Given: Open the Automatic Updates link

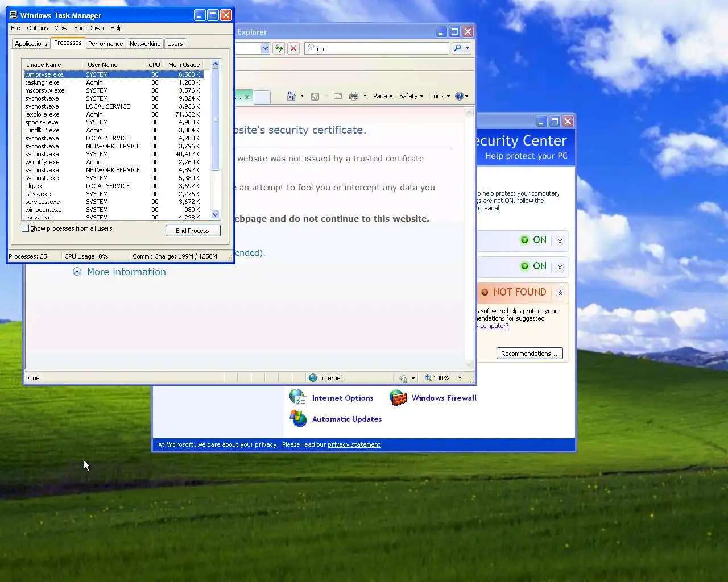Looking at the screenshot, I should click(x=347, y=419).
